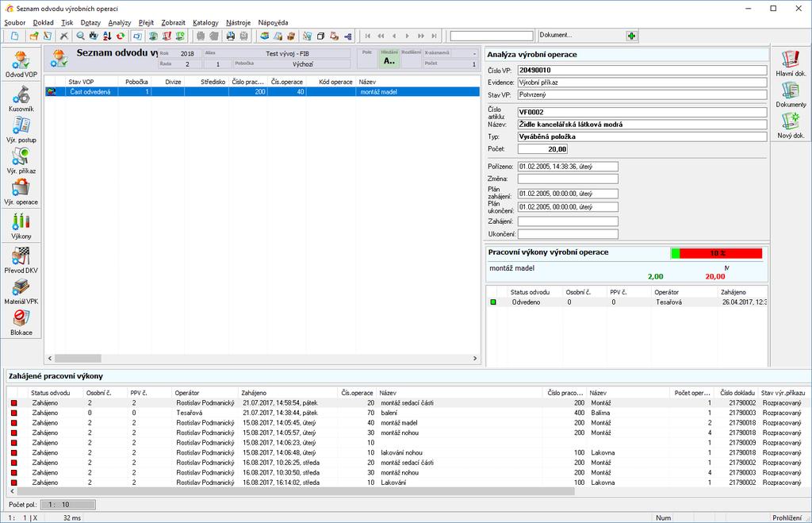Screen dimensions: 812x523
Task: Open the Tisk menu
Action: click(x=67, y=23)
